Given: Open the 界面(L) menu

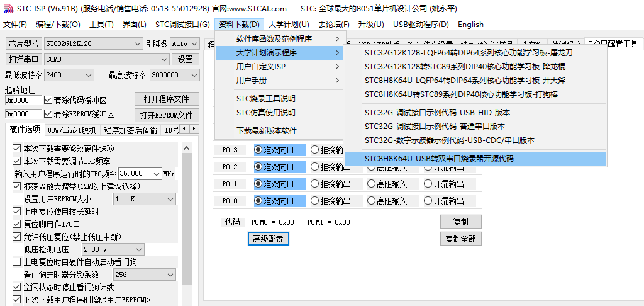Looking at the screenshot, I should pyautogui.click(x=135, y=25).
